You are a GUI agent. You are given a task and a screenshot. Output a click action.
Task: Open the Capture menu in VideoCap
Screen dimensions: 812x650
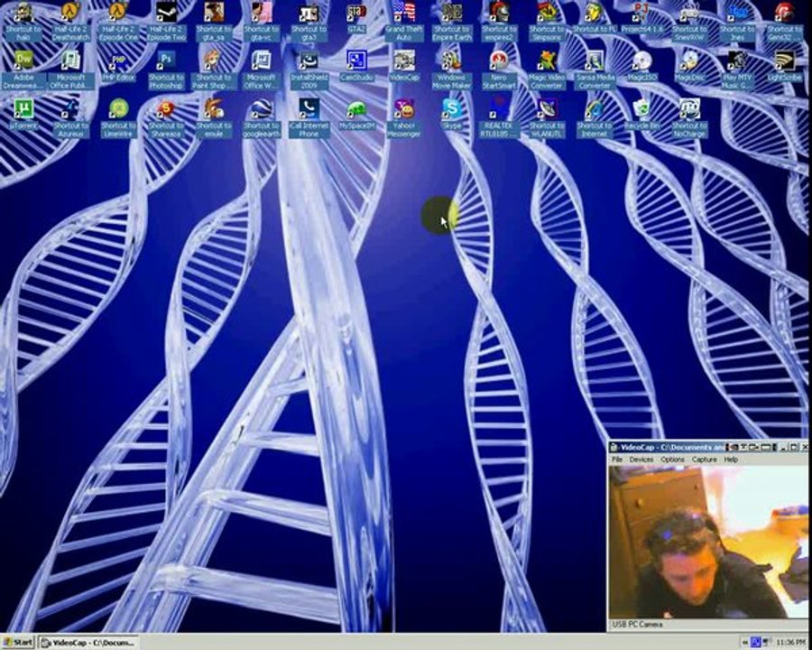pos(704,460)
